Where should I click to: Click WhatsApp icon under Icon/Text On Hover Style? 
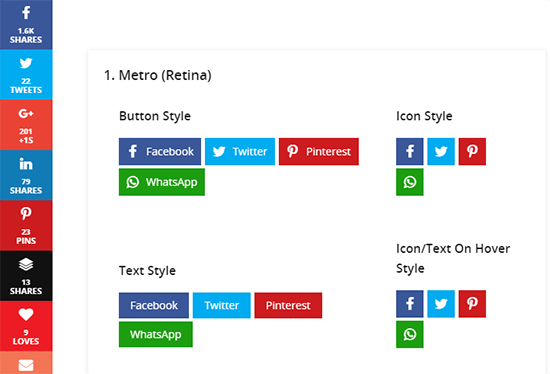point(410,334)
